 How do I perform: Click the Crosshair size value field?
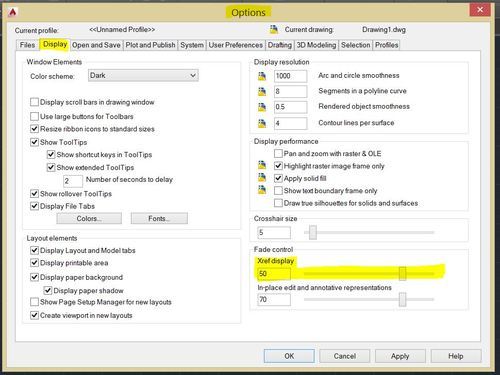[274, 232]
